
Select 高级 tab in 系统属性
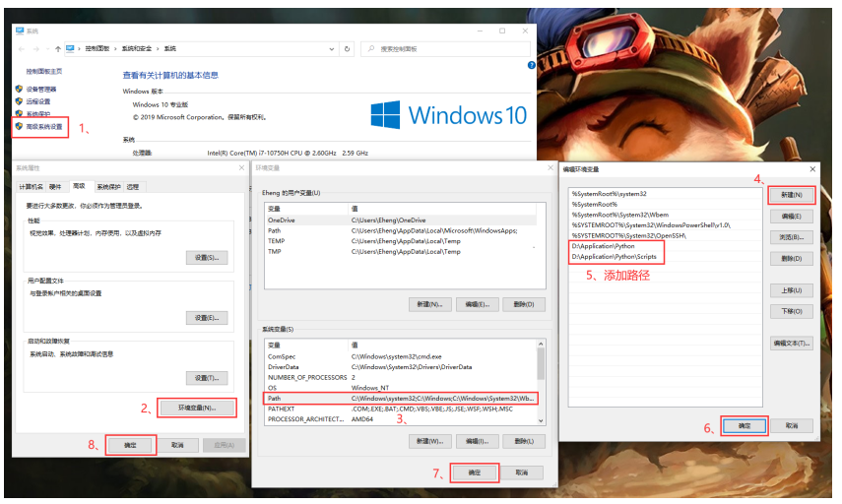79,186
